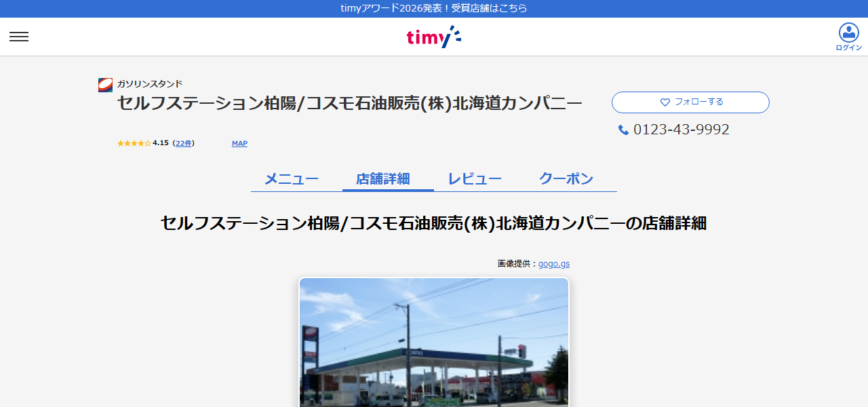
Task: Open the timy Award 2026 announcement banner
Action: click(434, 8)
